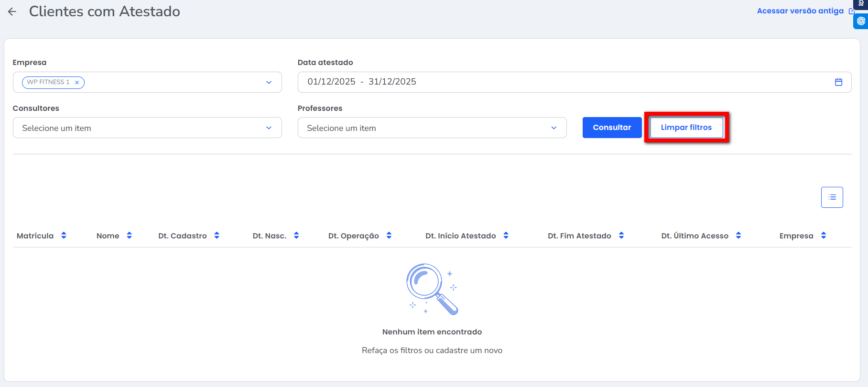
Task: Open the calendar icon in Data atestado
Action: click(x=838, y=82)
